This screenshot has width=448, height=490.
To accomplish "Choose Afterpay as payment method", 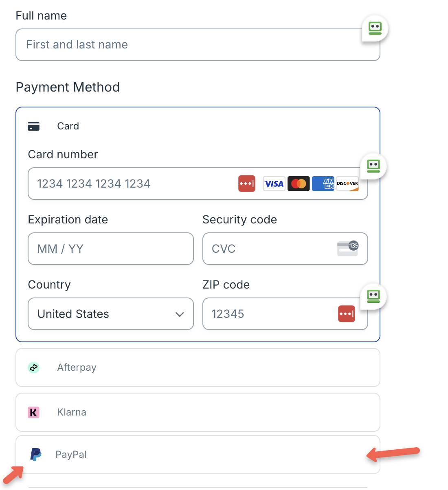I will click(198, 367).
